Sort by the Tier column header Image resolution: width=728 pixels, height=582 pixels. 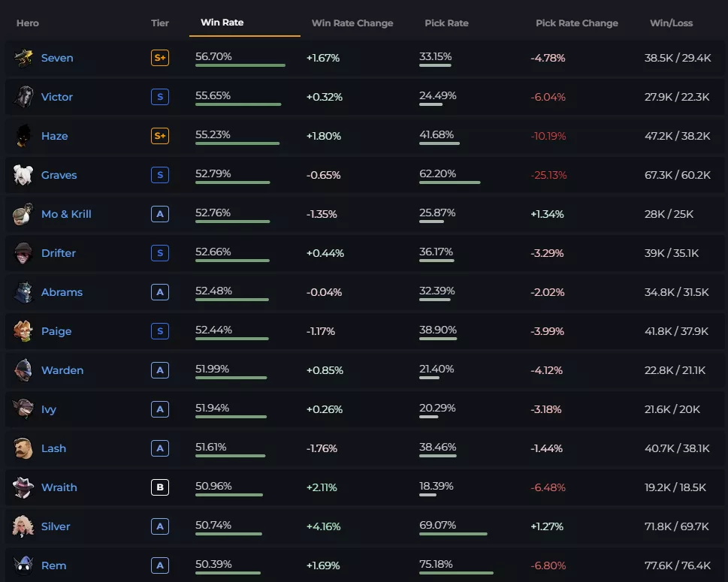tap(160, 23)
